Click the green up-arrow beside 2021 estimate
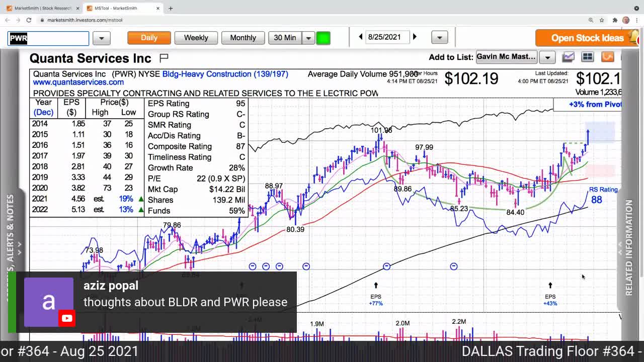The height and width of the screenshot is (362, 644). coord(141,199)
